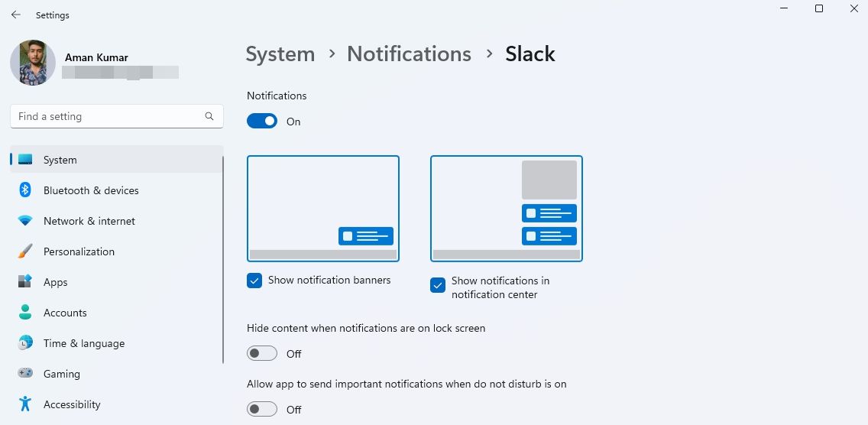
Task: Enable Hide content on lock screen toggle
Action: [262, 353]
